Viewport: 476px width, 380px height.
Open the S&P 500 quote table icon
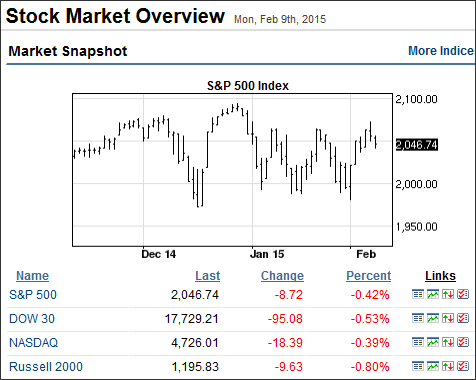418,294
